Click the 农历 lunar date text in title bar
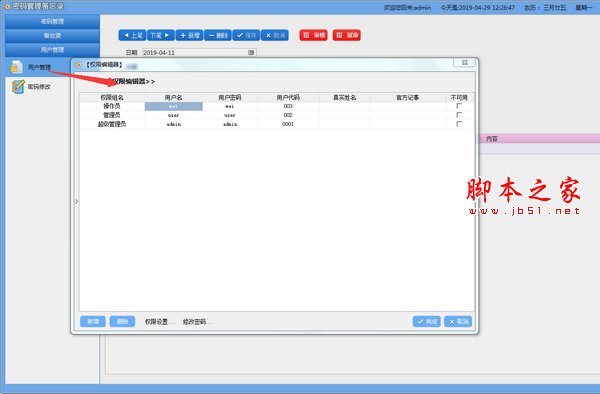 tap(545, 7)
